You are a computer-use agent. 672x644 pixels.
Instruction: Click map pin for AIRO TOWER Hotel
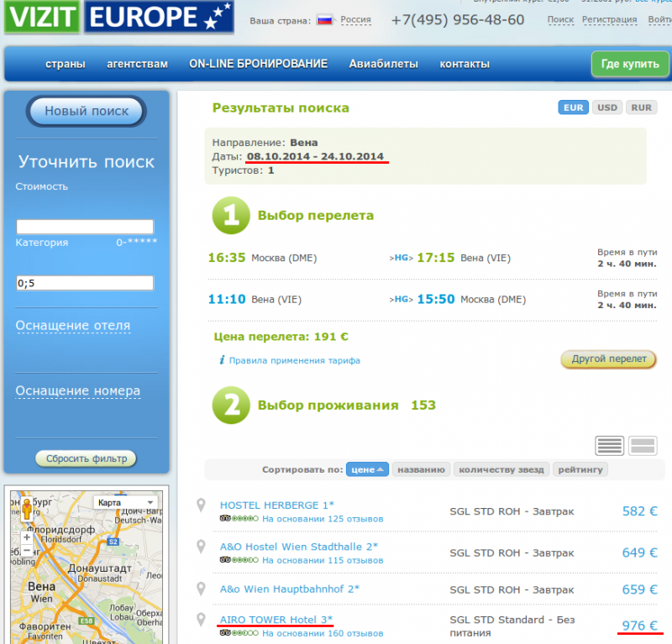coord(201,620)
